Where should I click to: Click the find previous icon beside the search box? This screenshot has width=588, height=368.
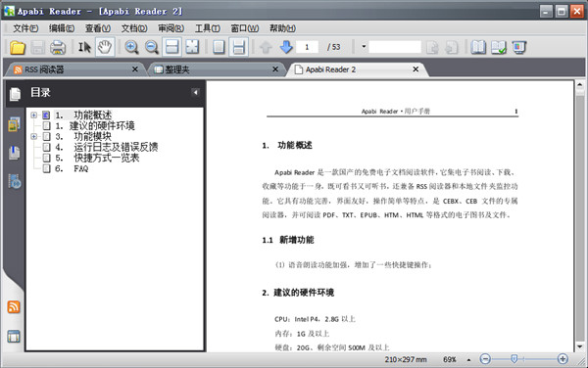(x=432, y=47)
